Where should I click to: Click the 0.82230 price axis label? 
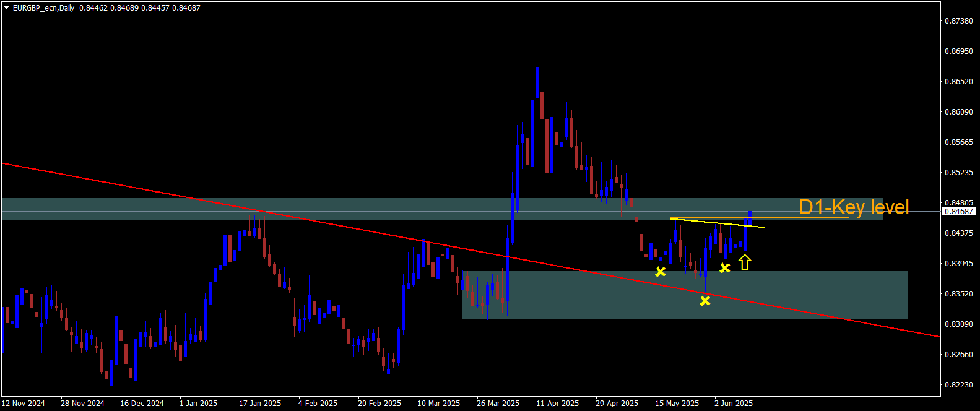[x=958, y=385]
